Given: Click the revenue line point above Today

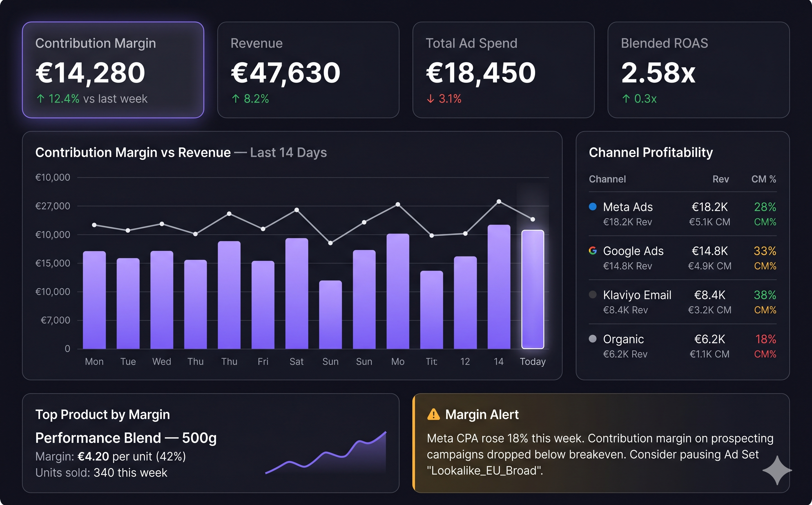Looking at the screenshot, I should [x=533, y=219].
